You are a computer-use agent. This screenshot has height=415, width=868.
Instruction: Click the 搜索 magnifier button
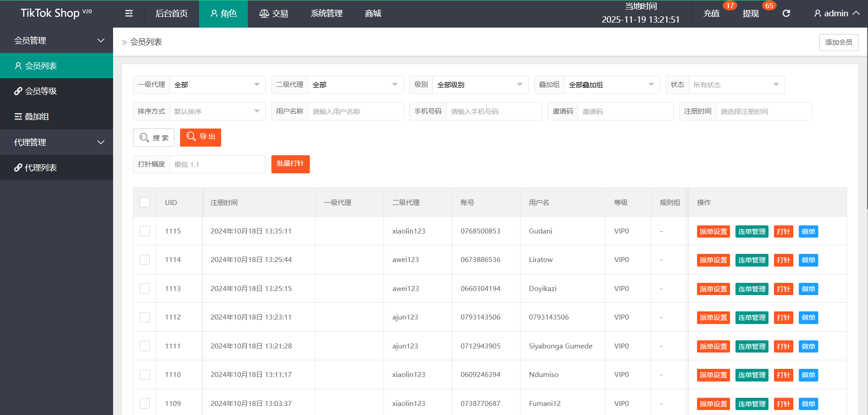click(154, 138)
